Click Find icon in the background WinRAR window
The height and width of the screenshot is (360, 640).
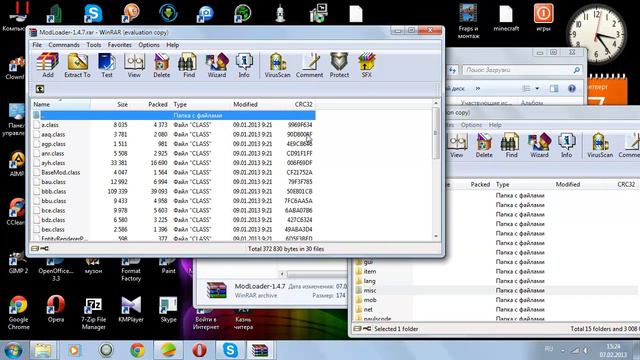tap(511, 145)
